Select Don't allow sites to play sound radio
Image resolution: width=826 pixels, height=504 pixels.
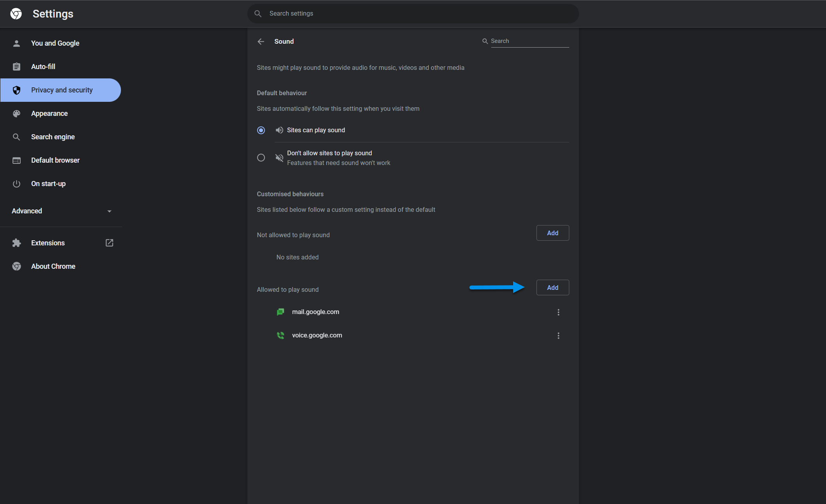(x=261, y=158)
